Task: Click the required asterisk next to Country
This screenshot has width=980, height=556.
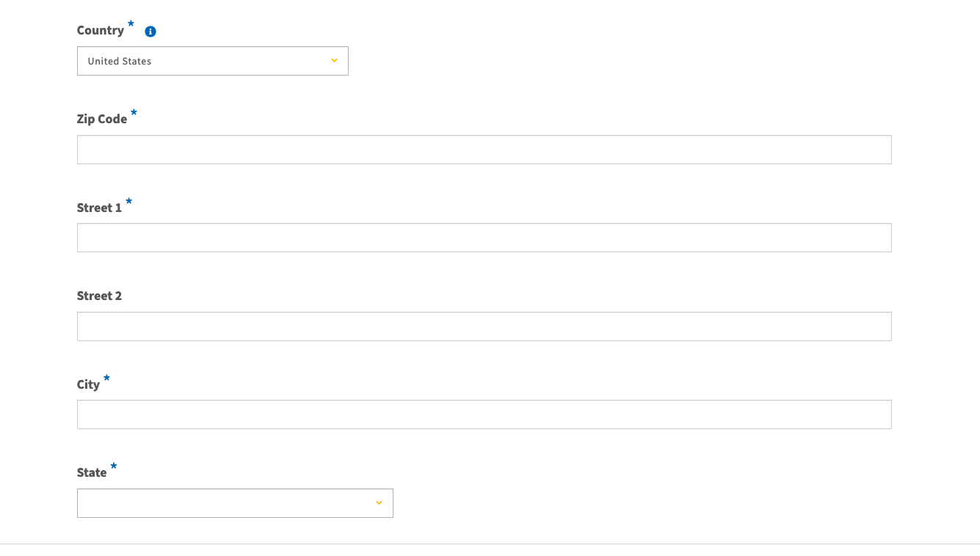Action: 131,24
